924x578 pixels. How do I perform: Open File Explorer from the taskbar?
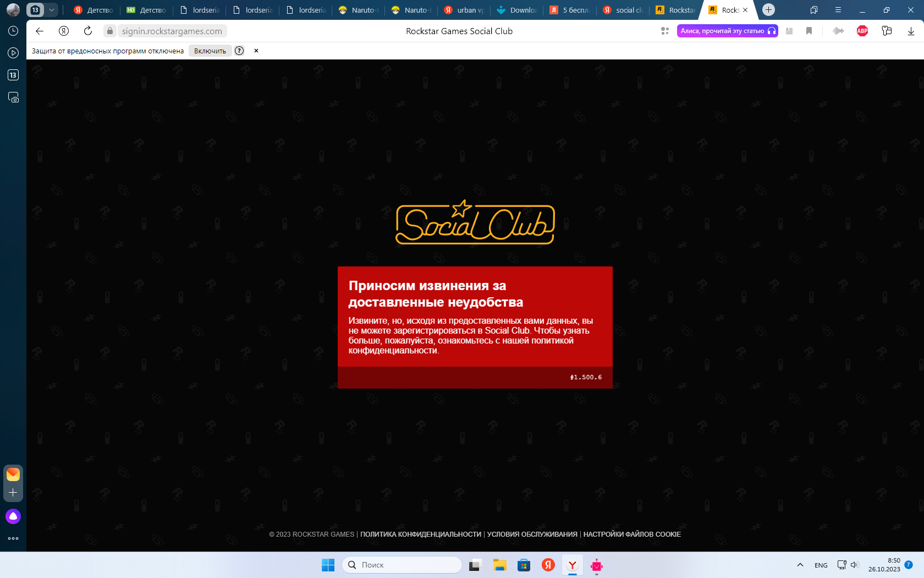pos(499,565)
